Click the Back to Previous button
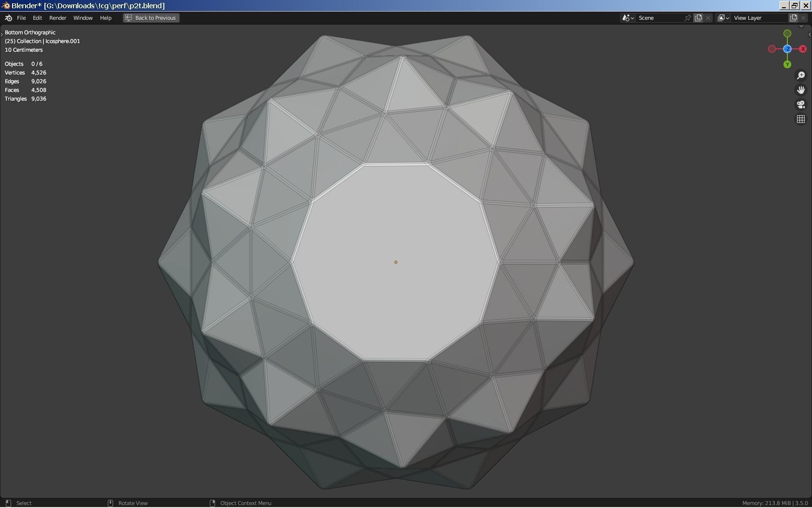The height and width of the screenshot is (508, 812). point(151,18)
